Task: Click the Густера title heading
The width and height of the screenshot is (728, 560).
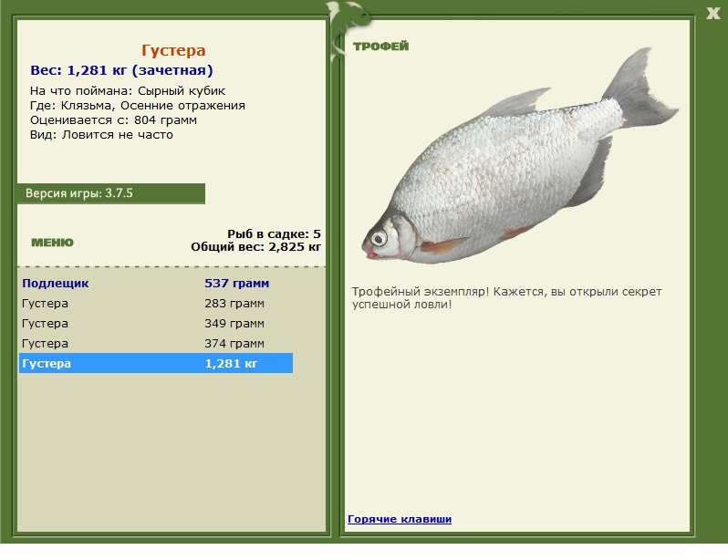Action: (x=173, y=50)
